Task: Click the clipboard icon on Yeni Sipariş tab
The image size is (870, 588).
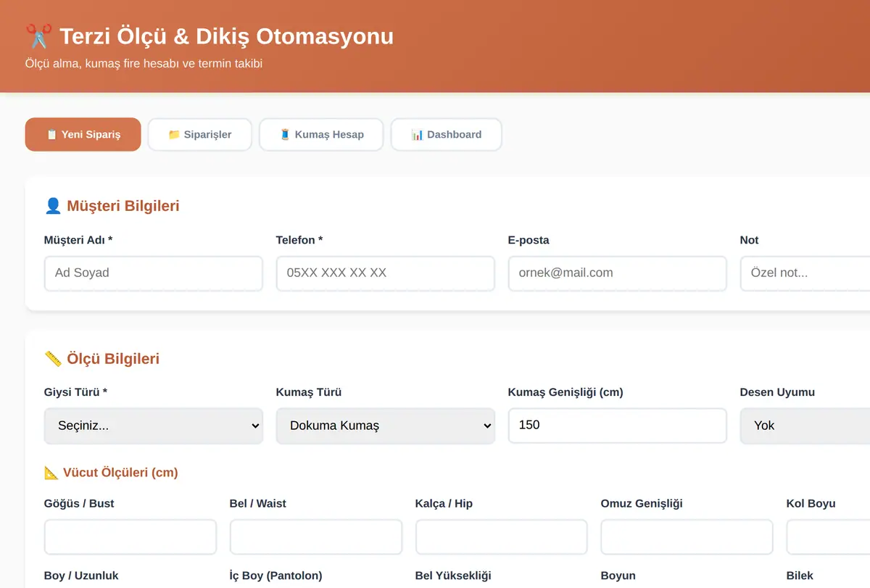Action: [51, 135]
